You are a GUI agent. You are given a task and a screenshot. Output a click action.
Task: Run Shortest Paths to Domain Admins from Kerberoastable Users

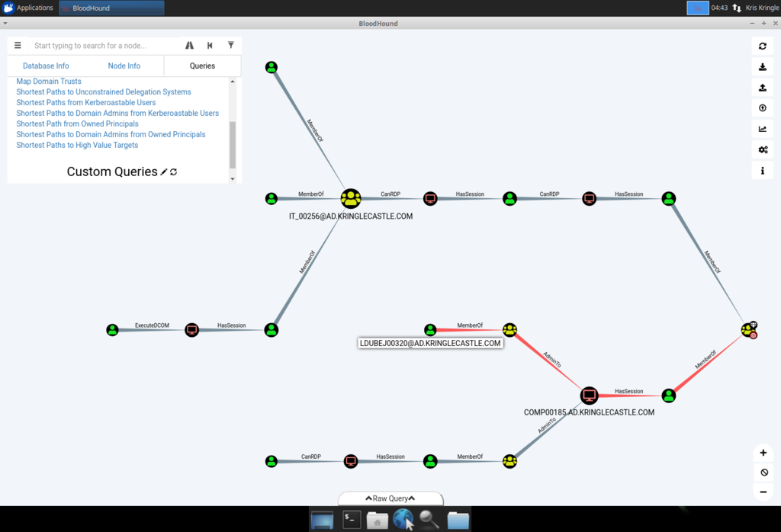[x=117, y=113]
